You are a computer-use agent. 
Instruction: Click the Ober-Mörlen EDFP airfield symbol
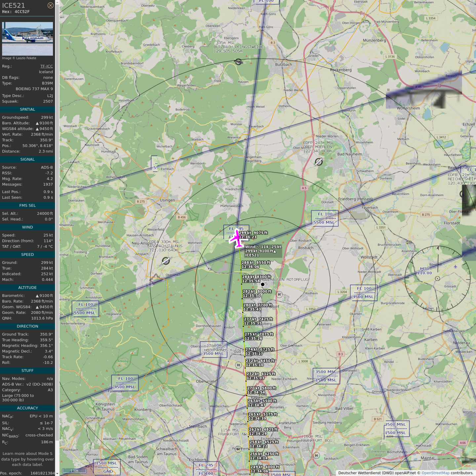click(x=318, y=162)
